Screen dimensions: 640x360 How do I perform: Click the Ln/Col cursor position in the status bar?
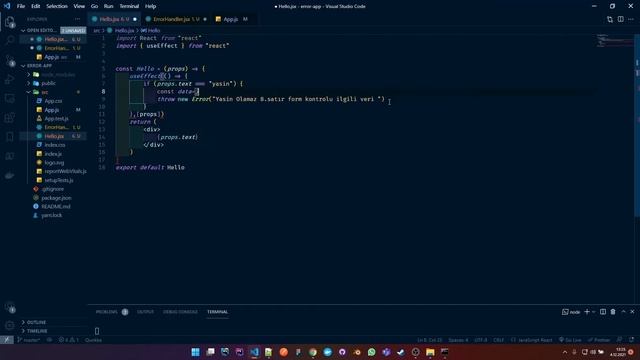pos(429,340)
